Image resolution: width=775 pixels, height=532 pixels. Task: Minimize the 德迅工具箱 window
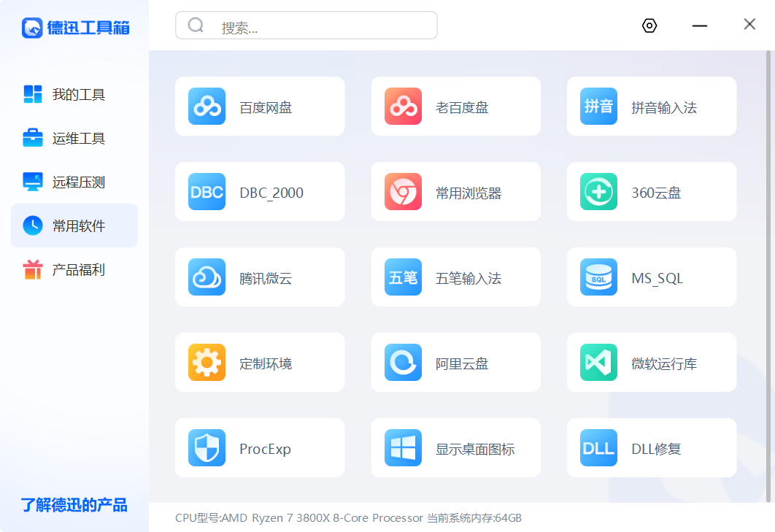tap(699, 26)
